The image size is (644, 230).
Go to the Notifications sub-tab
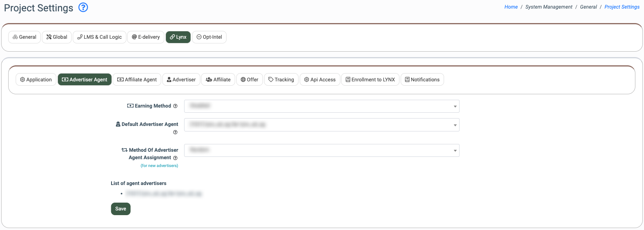click(x=422, y=80)
